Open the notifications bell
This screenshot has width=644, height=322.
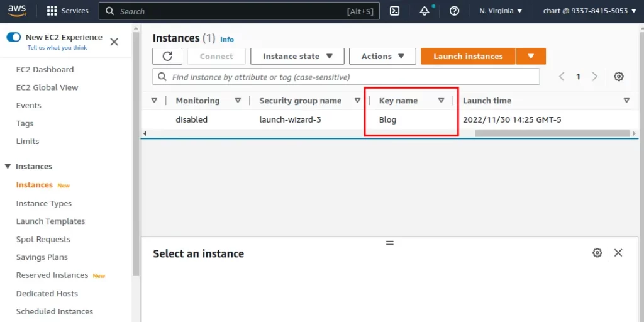click(425, 11)
